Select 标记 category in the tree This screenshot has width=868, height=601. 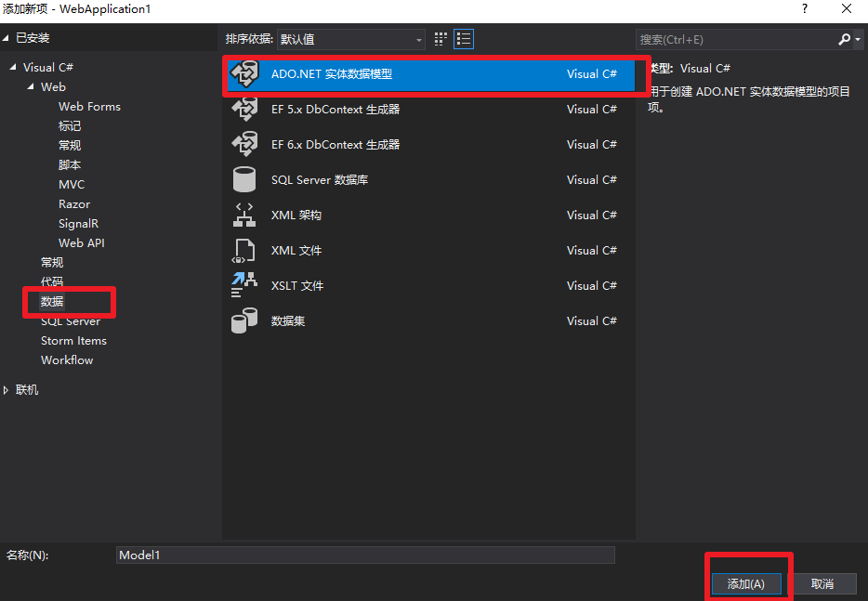point(70,126)
